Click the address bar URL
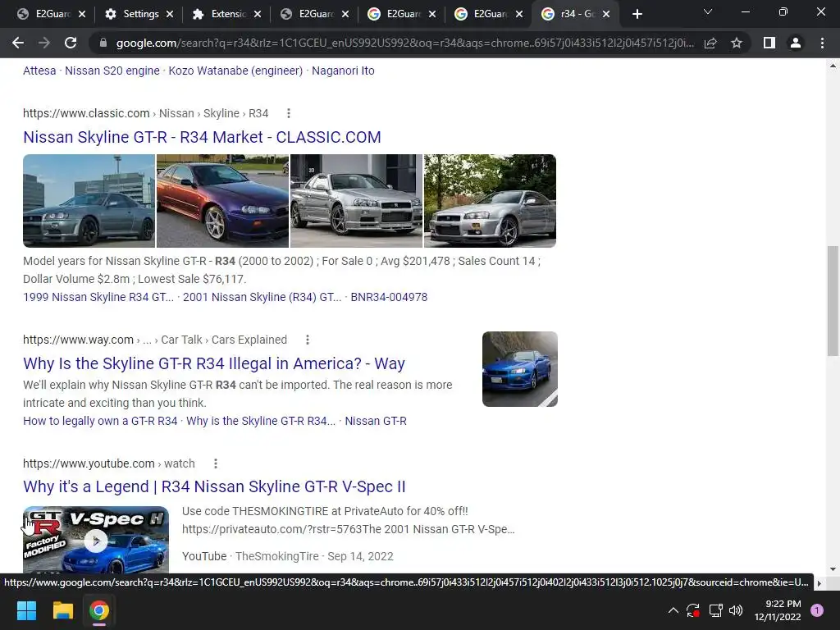This screenshot has height=630, width=840. pos(404,43)
